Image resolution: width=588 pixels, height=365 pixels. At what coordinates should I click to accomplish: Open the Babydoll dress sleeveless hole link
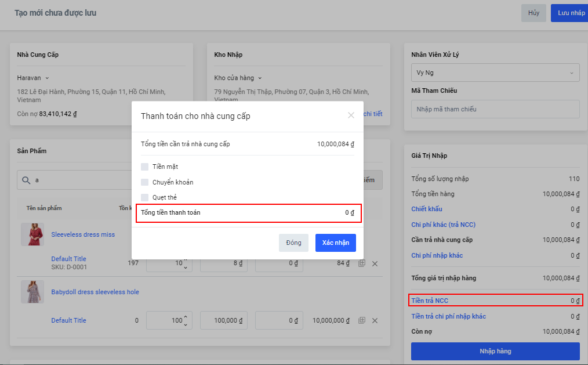tap(95, 292)
